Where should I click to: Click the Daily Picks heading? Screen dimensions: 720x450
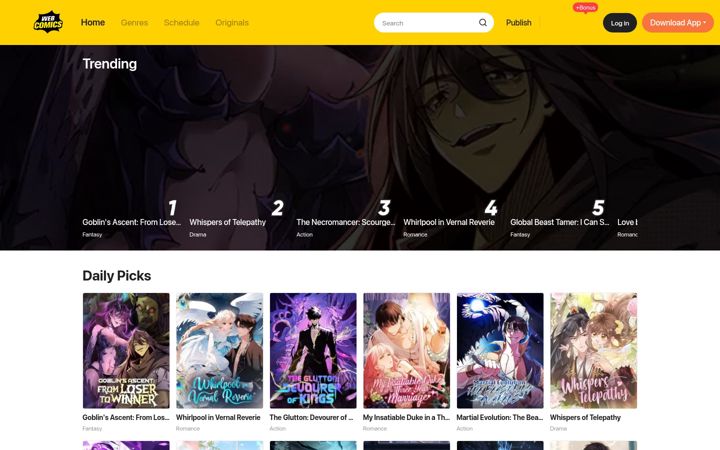pyautogui.click(x=117, y=276)
